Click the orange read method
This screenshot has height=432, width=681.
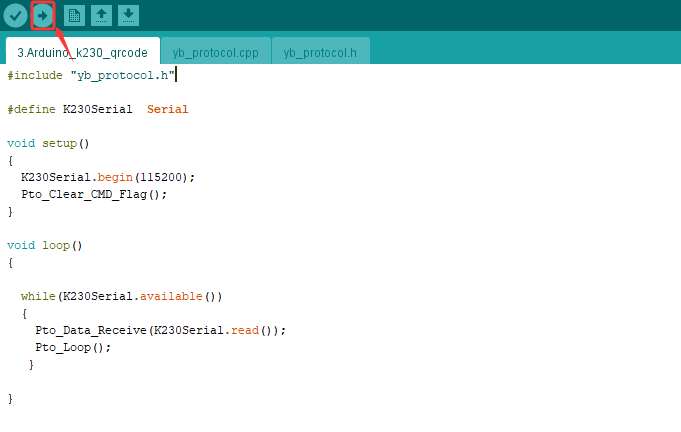click(x=245, y=330)
